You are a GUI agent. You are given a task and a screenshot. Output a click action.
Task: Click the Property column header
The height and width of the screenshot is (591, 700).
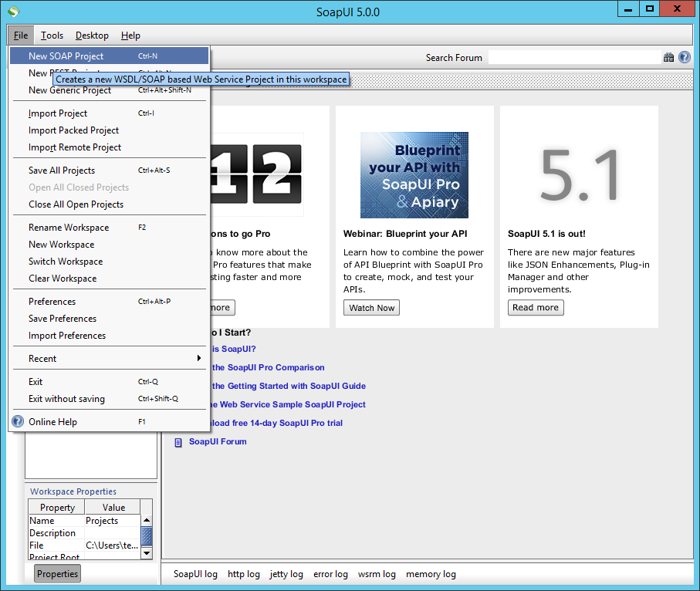click(57, 508)
